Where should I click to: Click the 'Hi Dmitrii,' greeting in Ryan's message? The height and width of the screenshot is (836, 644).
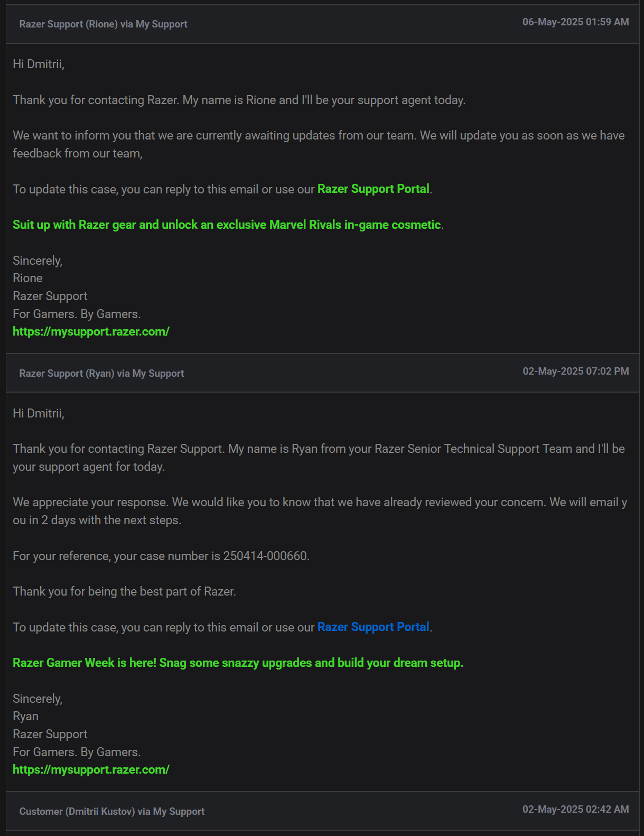tap(39, 413)
